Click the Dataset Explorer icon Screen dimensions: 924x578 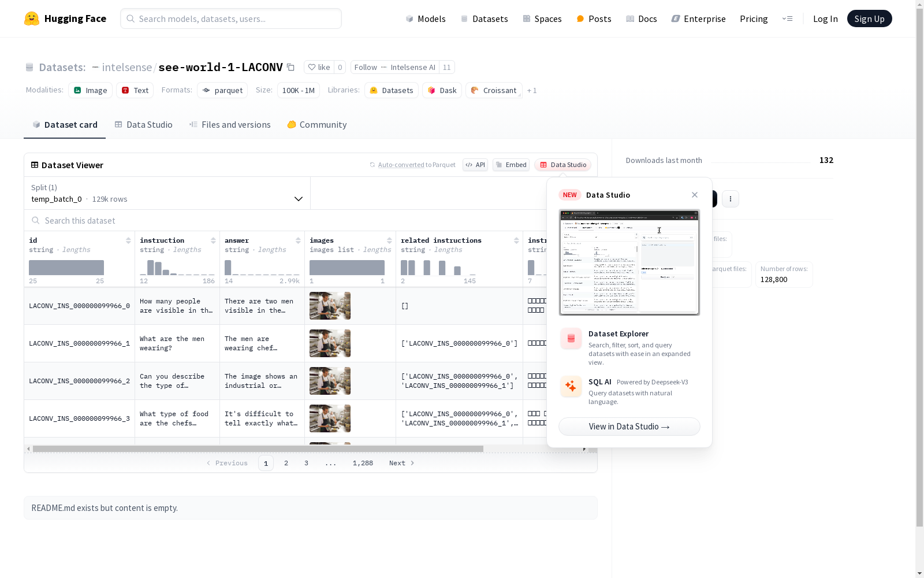point(571,339)
